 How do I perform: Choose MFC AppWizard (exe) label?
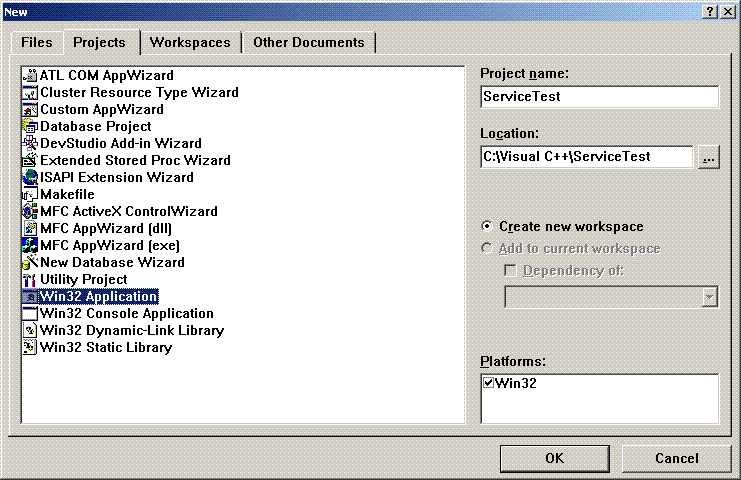coord(110,246)
